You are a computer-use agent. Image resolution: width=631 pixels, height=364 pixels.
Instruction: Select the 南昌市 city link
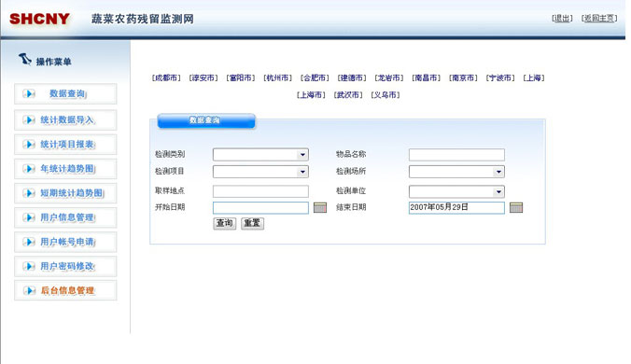point(426,78)
